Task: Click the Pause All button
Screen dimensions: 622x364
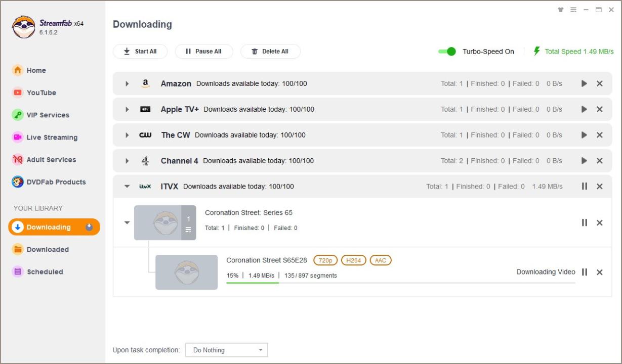Action: click(203, 52)
